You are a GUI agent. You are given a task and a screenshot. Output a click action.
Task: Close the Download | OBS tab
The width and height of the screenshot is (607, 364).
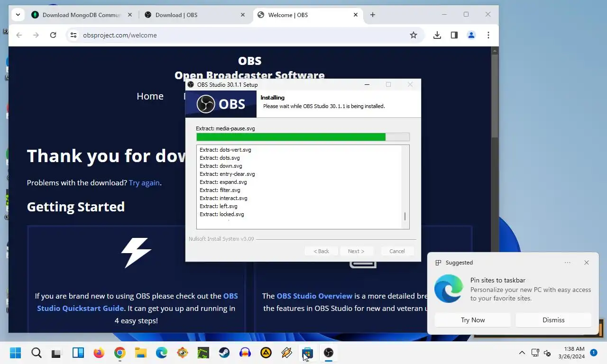(243, 15)
